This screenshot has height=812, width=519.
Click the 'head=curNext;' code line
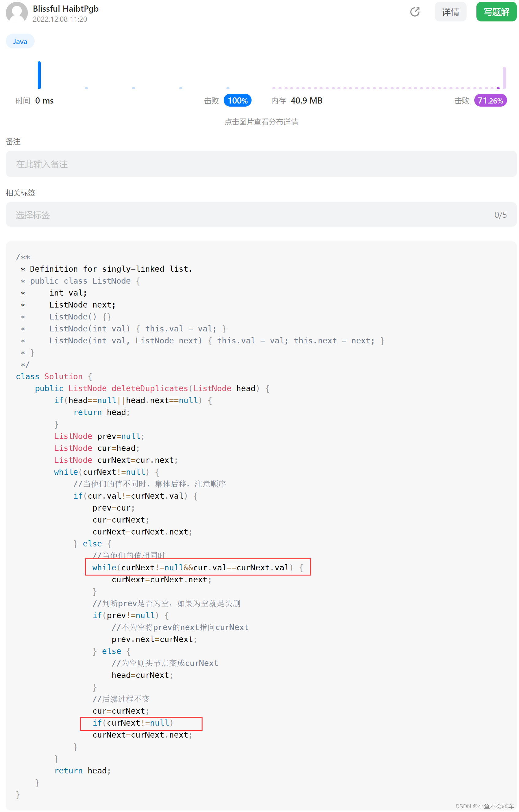click(x=142, y=675)
